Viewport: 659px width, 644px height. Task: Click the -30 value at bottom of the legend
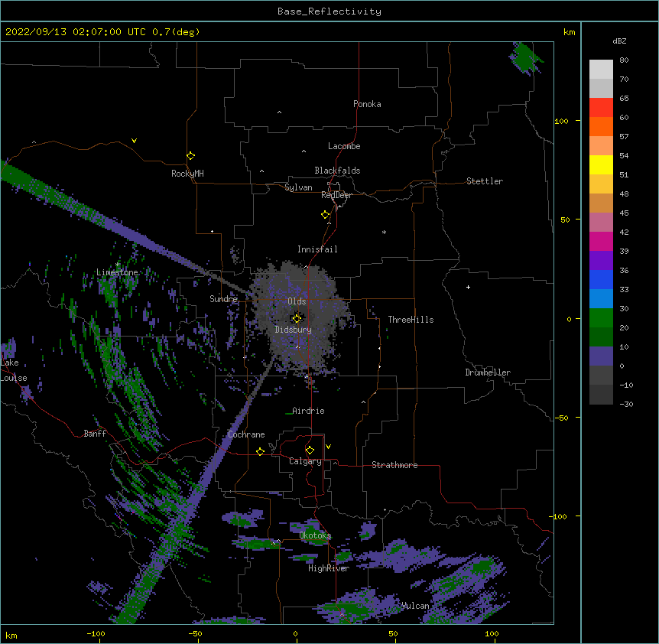click(x=626, y=405)
